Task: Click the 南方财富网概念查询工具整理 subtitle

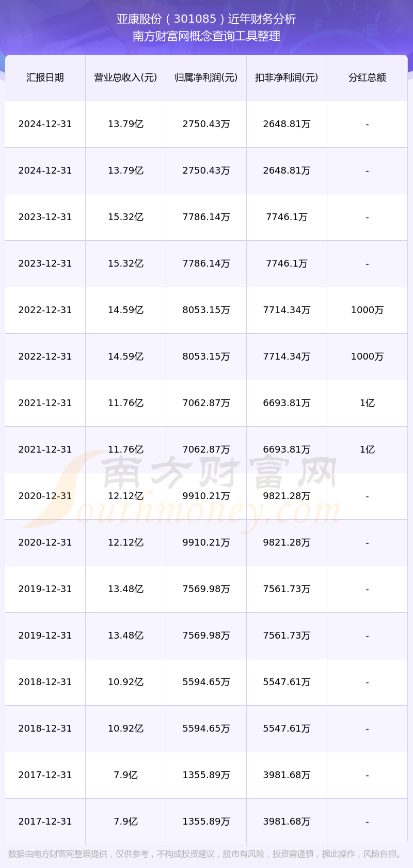Action: [206, 36]
